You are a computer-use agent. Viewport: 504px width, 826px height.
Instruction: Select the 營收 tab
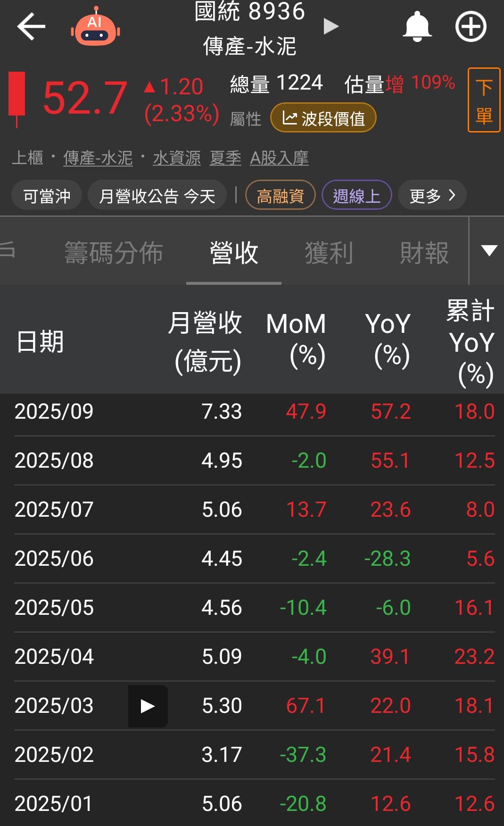pyautogui.click(x=234, y=253)
